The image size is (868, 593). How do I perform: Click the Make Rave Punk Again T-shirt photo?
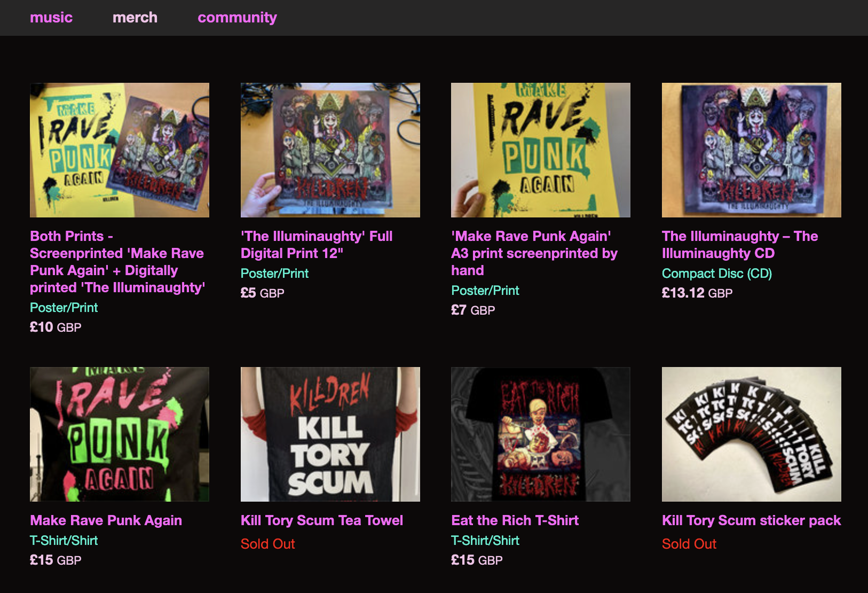tap(120, 434)
